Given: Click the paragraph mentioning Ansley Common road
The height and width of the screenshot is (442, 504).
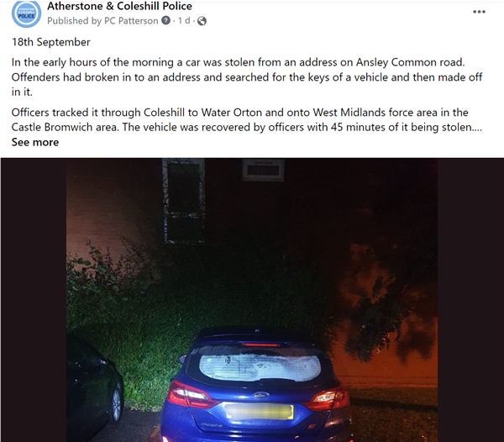Looking at the screenshot, I should (247, 77).
